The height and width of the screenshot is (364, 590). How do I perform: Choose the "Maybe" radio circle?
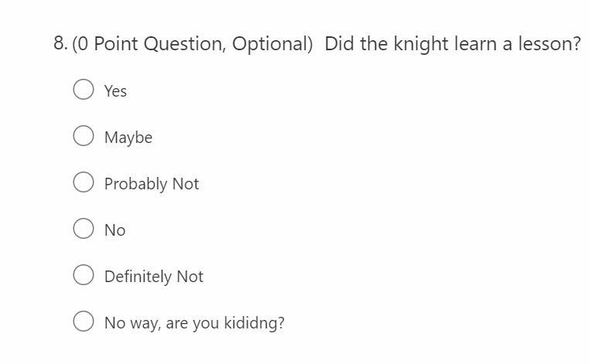click(84, 137)
